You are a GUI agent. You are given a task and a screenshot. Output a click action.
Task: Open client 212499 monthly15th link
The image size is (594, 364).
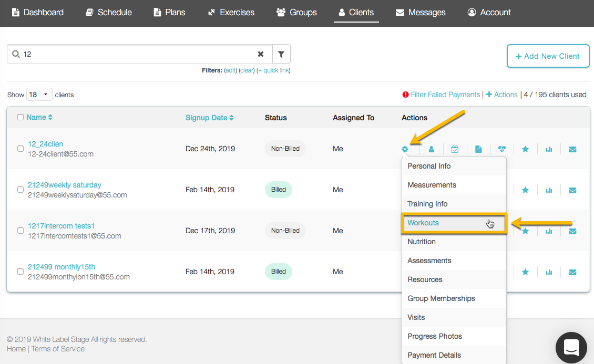pyautogui.click(x=62, y=267)
